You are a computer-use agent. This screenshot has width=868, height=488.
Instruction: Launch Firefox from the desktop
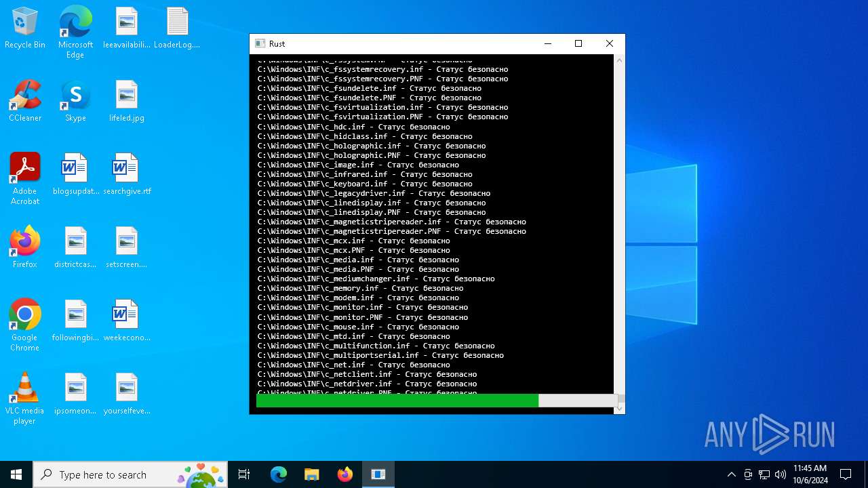point(25,248)
